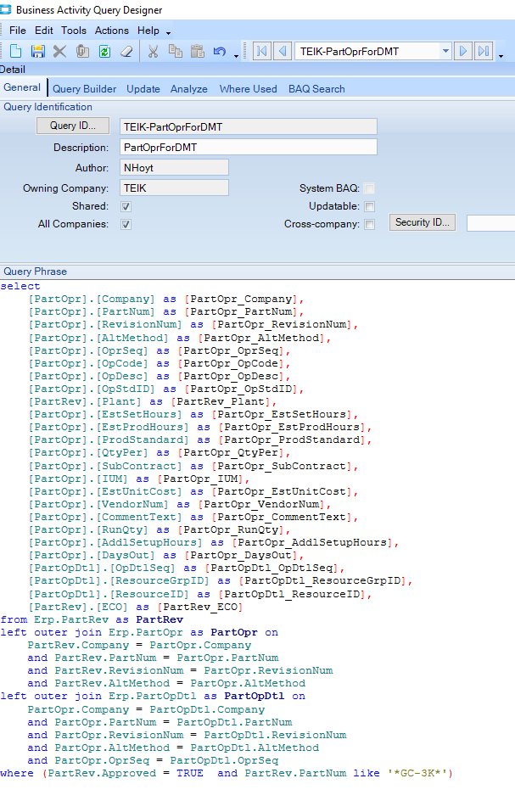Viewport: 515px width, 812px height.
Task: Open the query navigation dropdown TEIK-PartOprForDMT
Action: [x=445, y=51]
